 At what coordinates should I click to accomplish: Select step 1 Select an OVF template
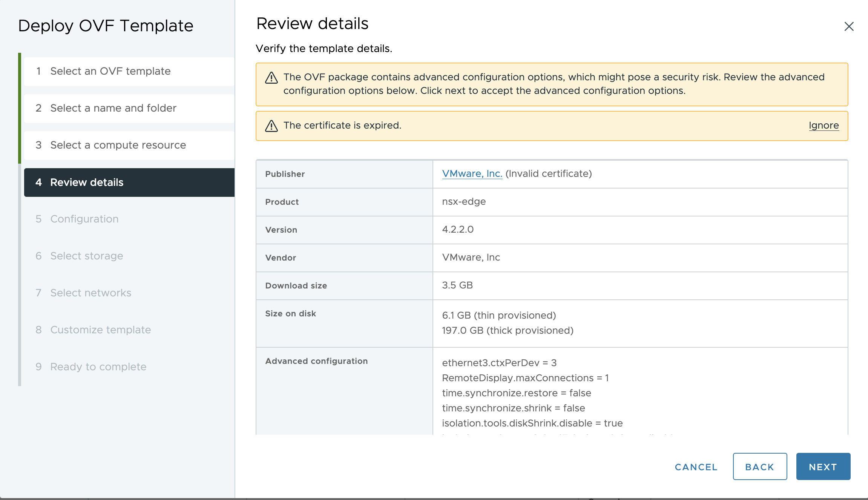point(110,71)
